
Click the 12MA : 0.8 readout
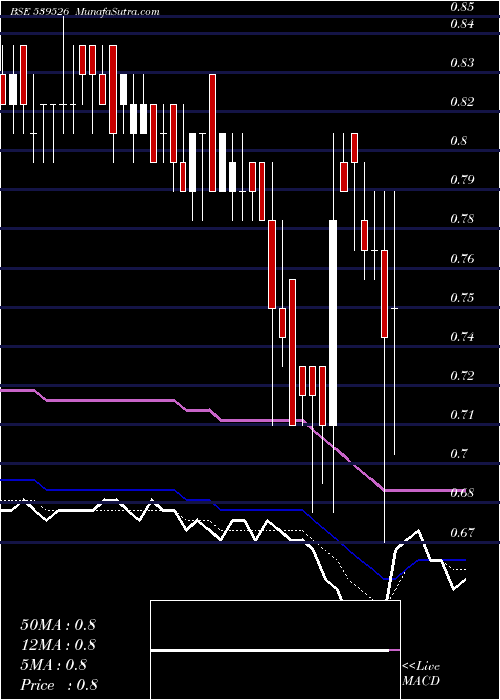pyautogui.click(x=58, y=645)
